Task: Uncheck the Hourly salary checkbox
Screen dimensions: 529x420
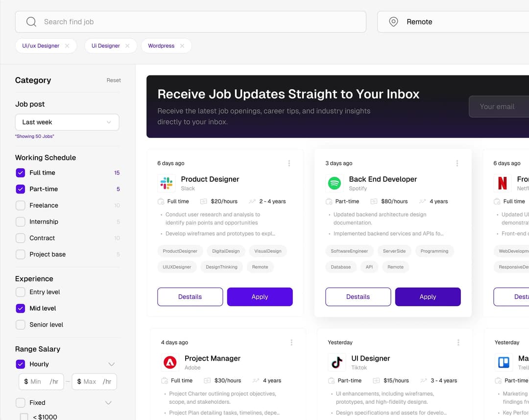Action: [21, 364]
